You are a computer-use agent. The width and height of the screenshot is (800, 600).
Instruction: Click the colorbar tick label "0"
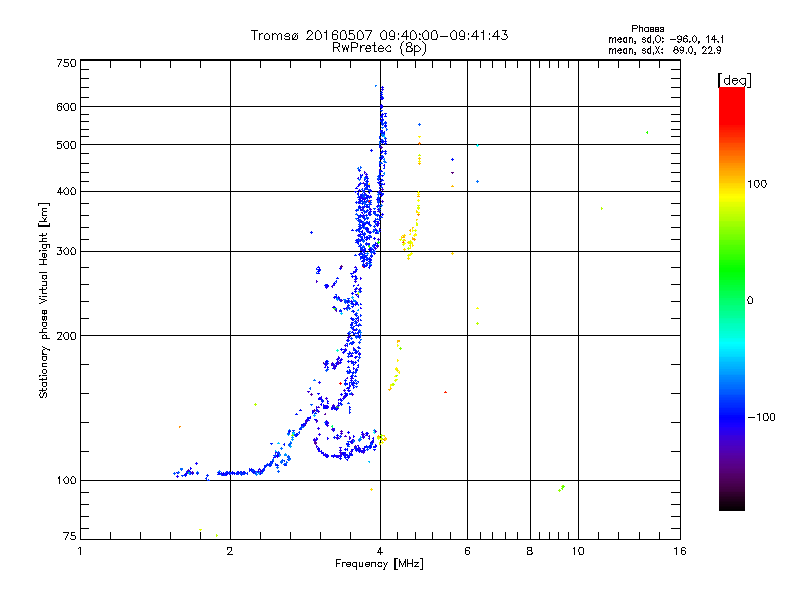click(x=750, y=300)
